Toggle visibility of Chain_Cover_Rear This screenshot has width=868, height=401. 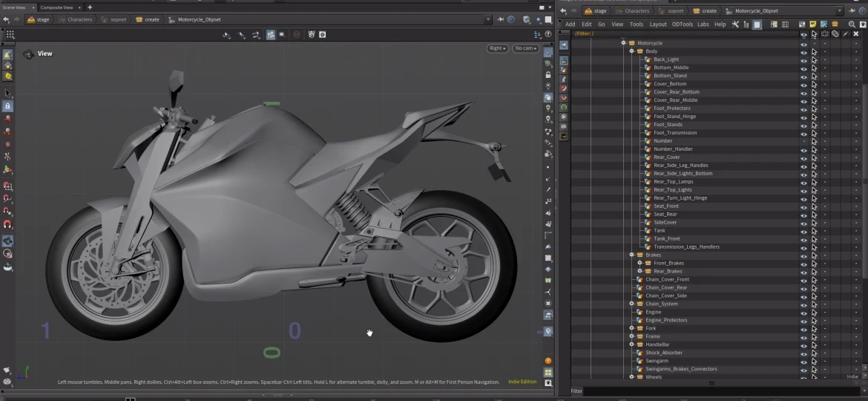coord(803,287)
